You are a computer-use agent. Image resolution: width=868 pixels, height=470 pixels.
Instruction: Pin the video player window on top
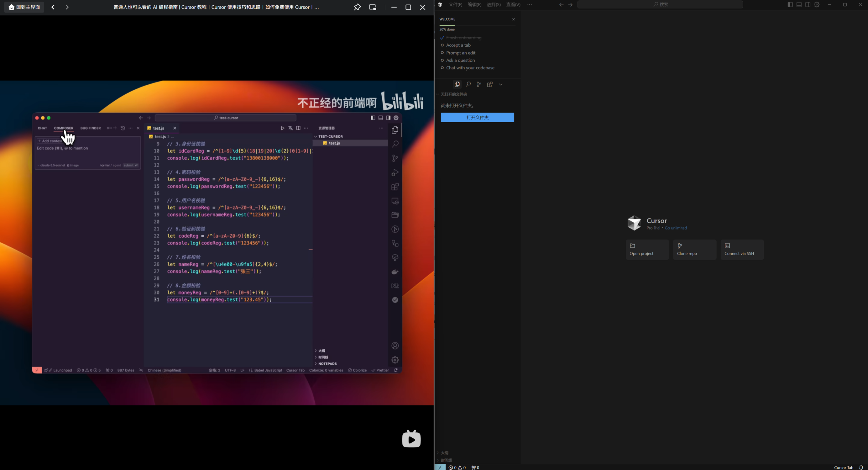(357, 7)
